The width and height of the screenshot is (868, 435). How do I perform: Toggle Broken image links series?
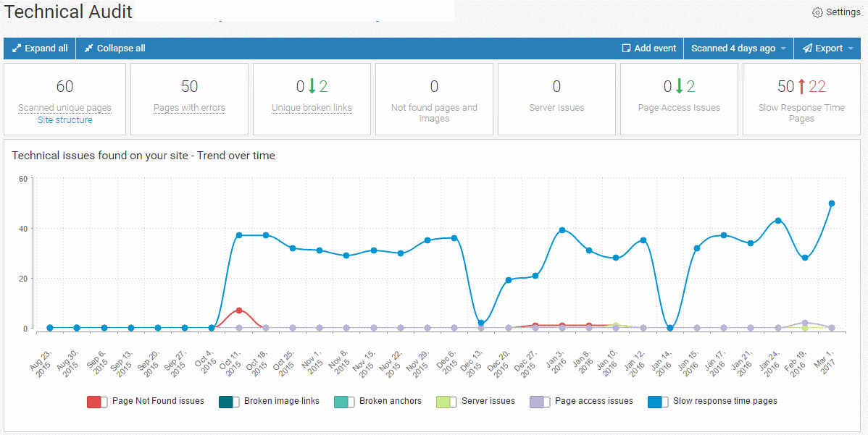(x=229, y=401)
